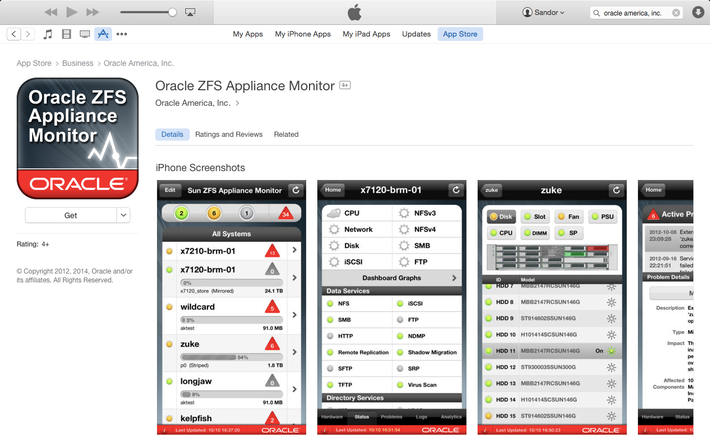Click the zuke 54% usage bar
The height and width of the screenshot is (443, 710).
point(231,357)
